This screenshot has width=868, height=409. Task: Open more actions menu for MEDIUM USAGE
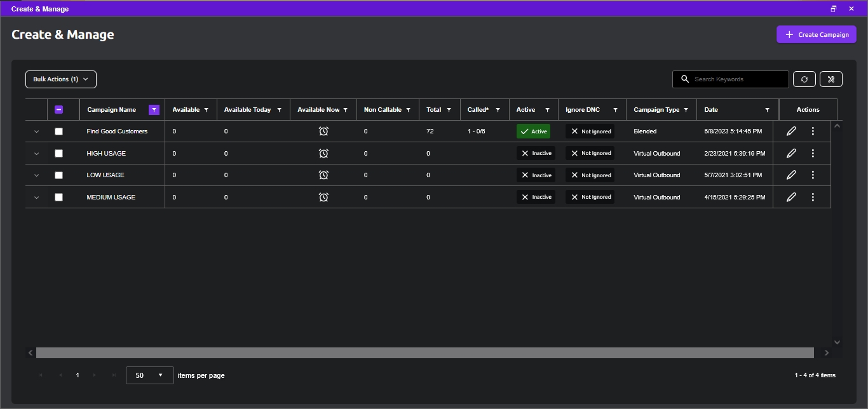[x=813, y=197]
